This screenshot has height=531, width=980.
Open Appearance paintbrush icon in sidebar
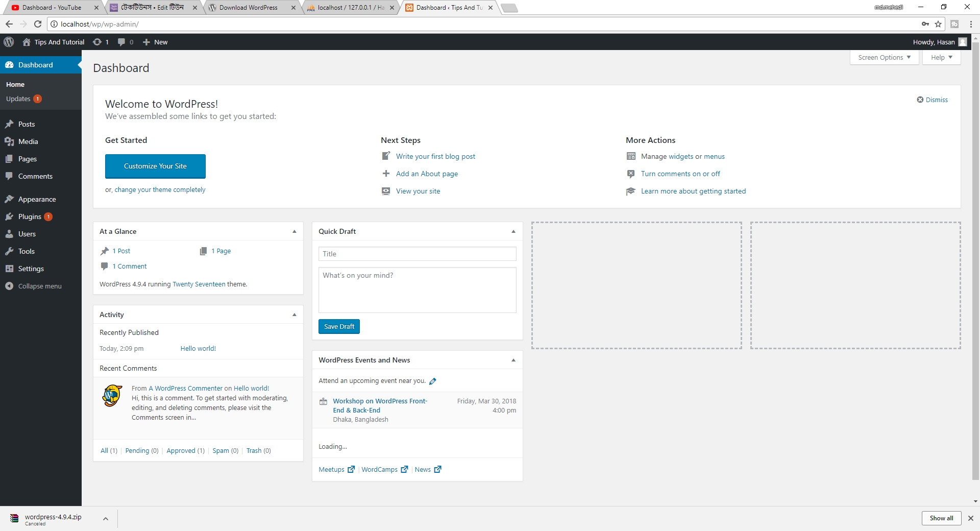pos(9,199)
